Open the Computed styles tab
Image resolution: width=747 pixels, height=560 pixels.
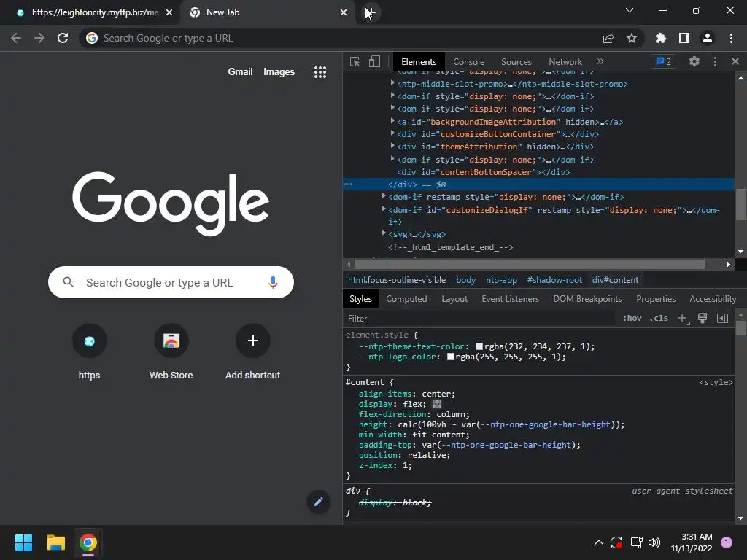tap(406, 299)
